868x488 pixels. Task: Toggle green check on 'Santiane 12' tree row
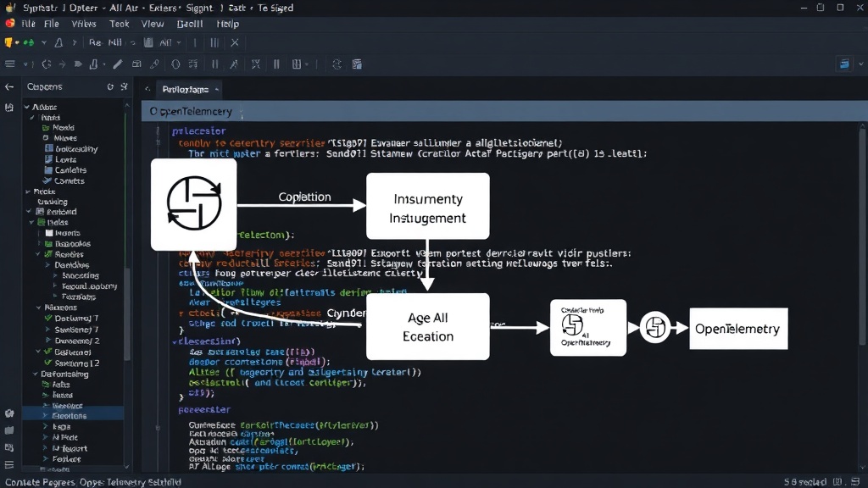pos(48,363)
